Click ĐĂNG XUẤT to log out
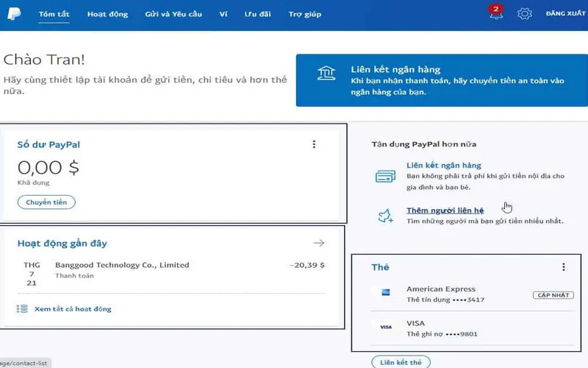The image size is (588, 368). click(564, 14)
